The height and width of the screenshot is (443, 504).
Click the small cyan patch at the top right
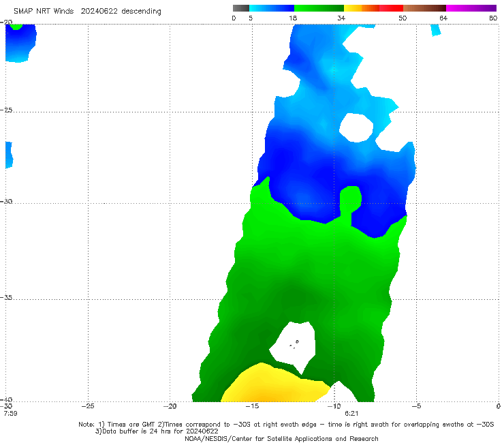click(x=435, y=30)
